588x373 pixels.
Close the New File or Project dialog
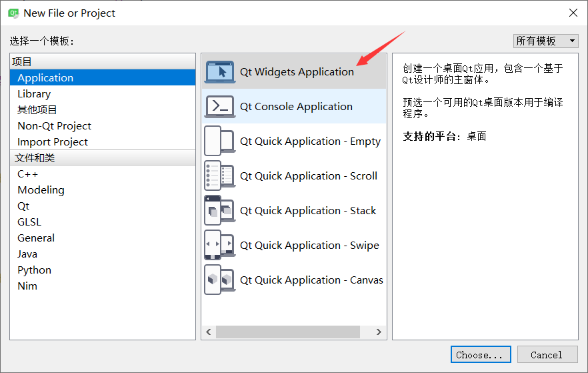(x=573, y=13)
